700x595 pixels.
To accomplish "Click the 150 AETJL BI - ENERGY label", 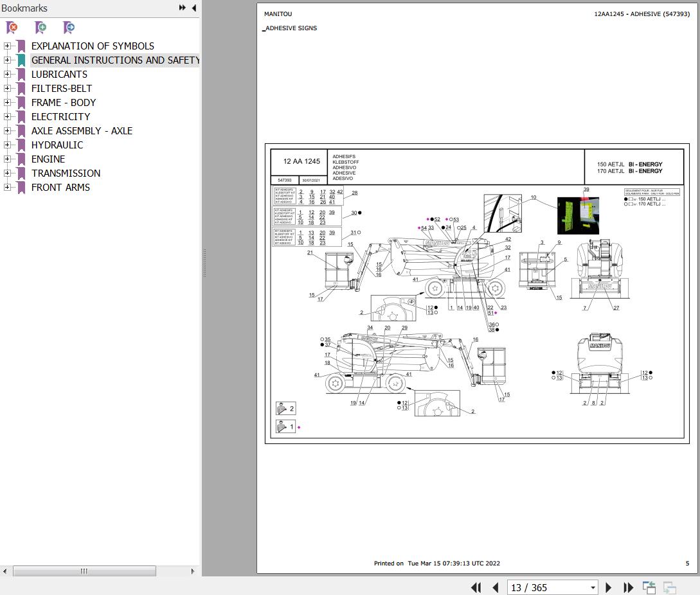I will [x=629, y=164].
